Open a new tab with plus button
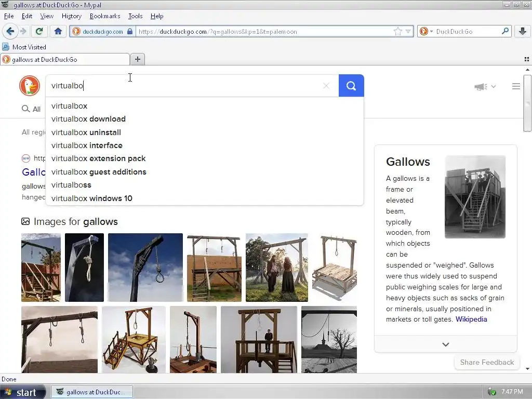The width and height of the screenshot is (532, 399). coord(137,59)
